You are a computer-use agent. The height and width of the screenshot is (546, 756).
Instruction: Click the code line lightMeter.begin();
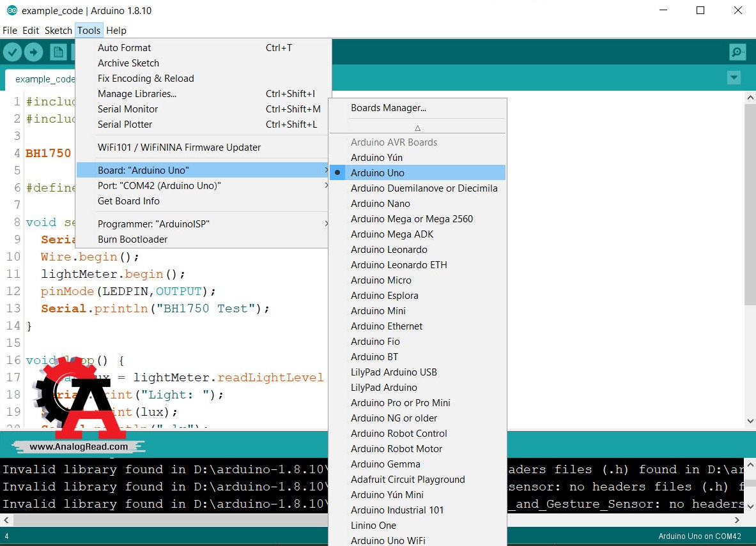pos(113,274)
